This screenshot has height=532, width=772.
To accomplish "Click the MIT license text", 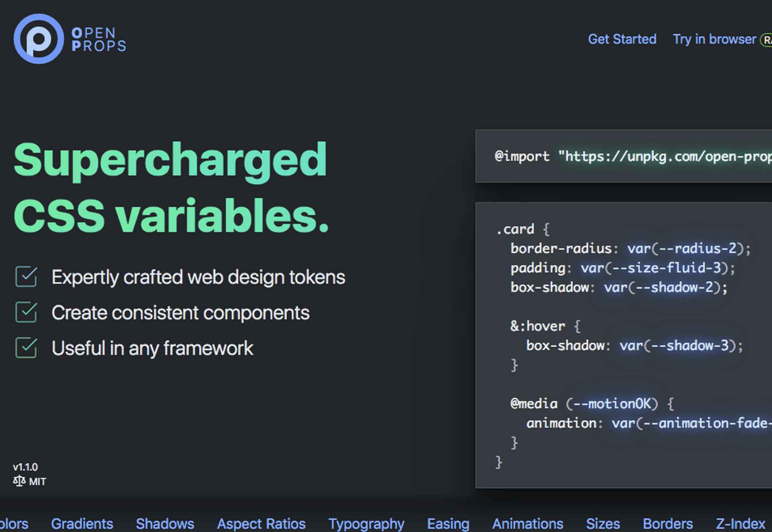I will point(37,481).
